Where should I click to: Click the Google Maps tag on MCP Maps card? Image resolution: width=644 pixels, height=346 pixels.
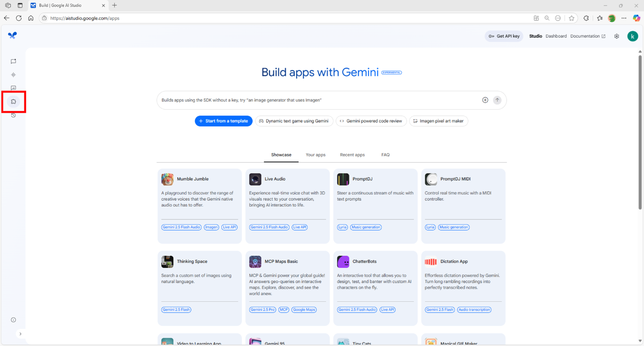[x=304, y=310]
